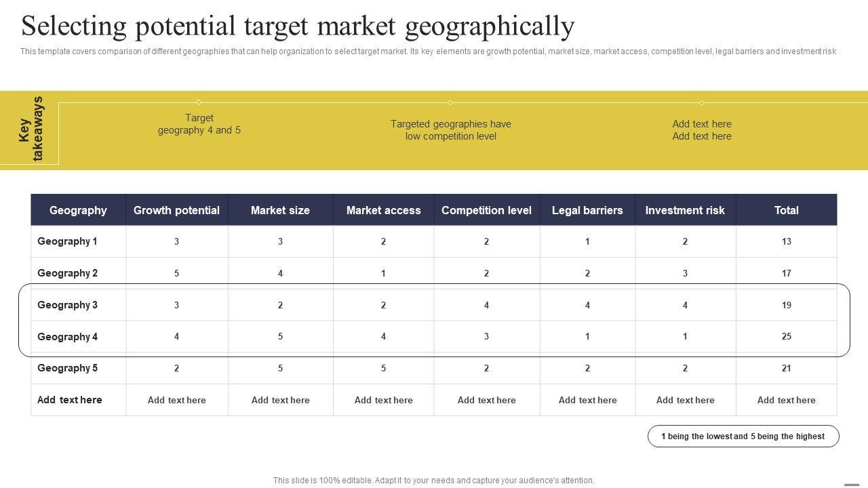Click 'Add text here' in Market size column

[280, 400]
